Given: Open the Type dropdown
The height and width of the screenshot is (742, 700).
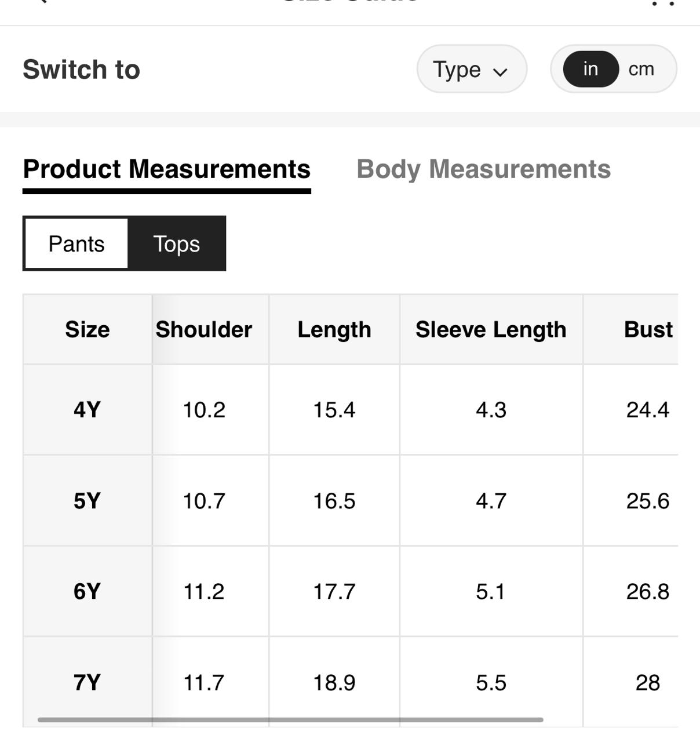Looking at the screenshot, I should point(471,69).
